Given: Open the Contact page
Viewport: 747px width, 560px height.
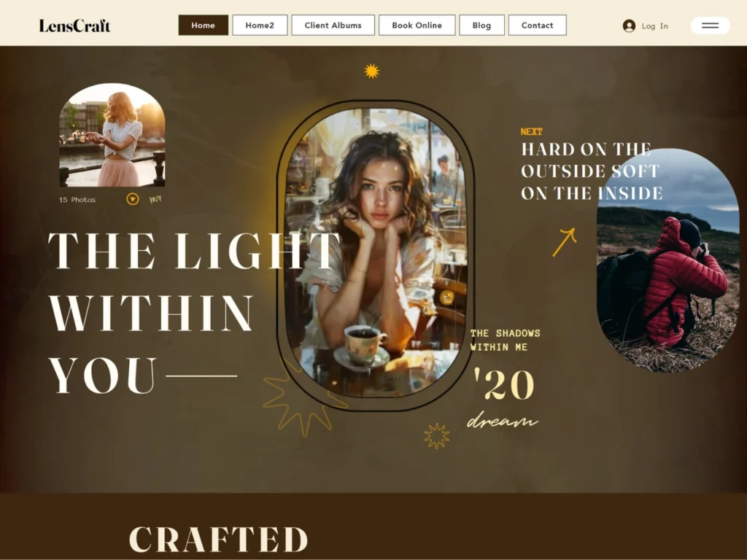Looking at the screenshot, I should [538, 26].
